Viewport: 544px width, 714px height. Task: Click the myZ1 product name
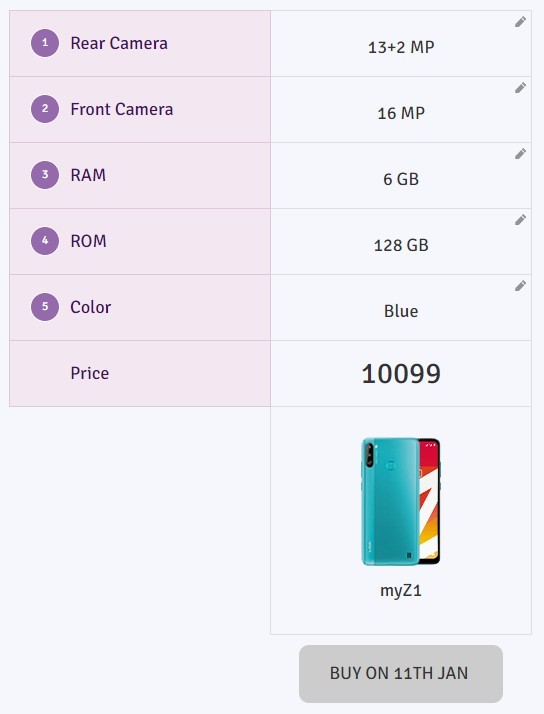(x=401, y=591)
